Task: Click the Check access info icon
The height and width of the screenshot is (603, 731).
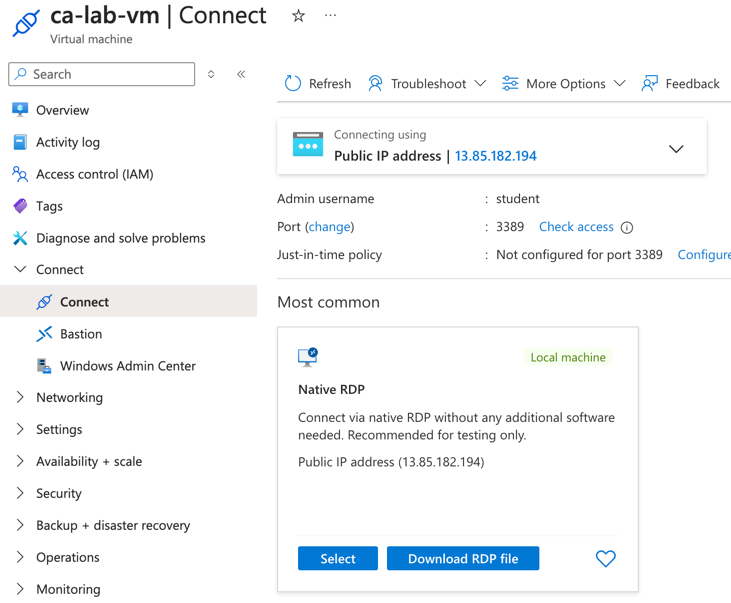Action: [627, 228]
